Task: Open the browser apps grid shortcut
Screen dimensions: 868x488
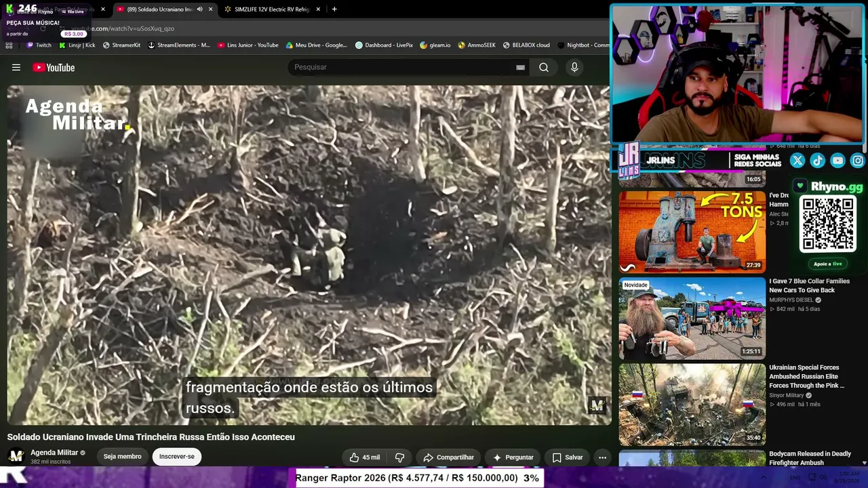Action: [x=9, y=45]
